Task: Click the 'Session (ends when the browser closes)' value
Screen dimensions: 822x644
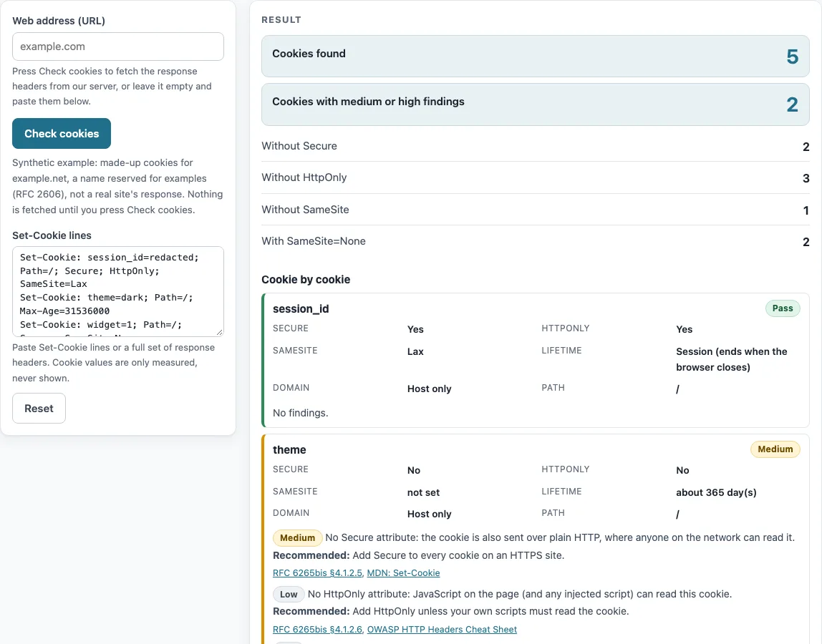Action: (x=731, y=359)
